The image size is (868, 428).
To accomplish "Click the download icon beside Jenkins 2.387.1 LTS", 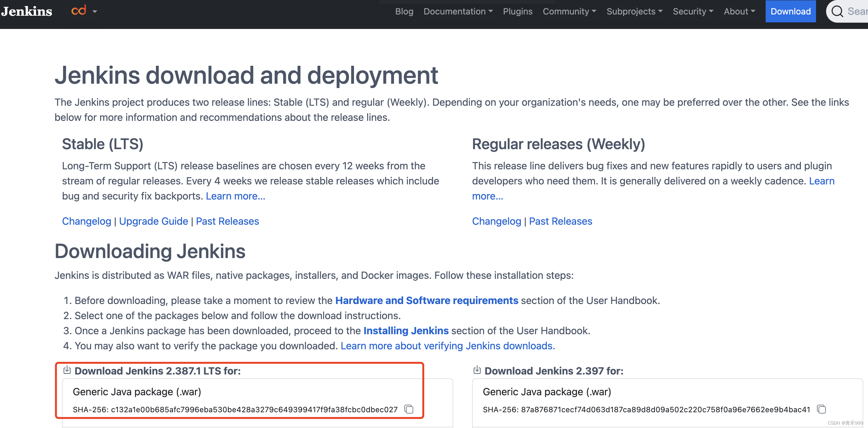I will [x=67, y=370].
